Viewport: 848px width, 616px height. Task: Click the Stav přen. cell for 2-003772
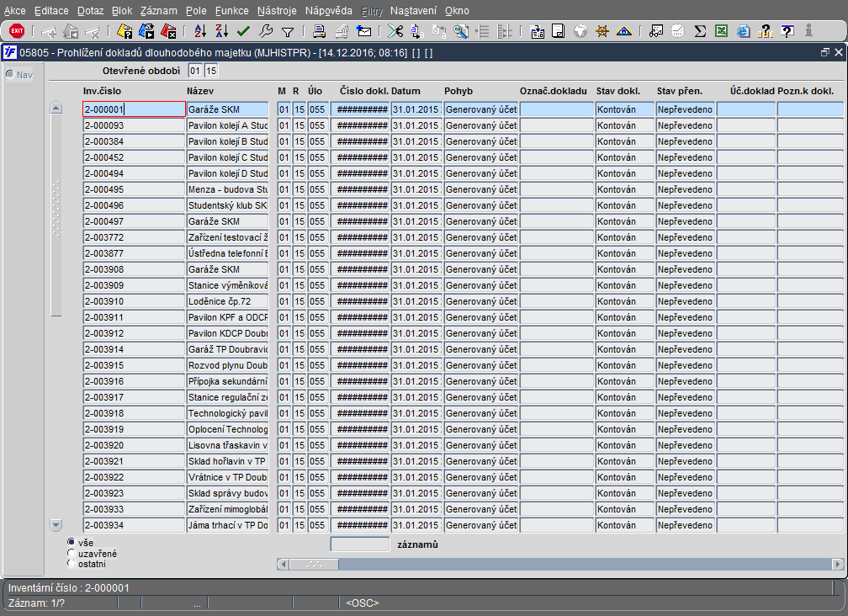[686, 237]
